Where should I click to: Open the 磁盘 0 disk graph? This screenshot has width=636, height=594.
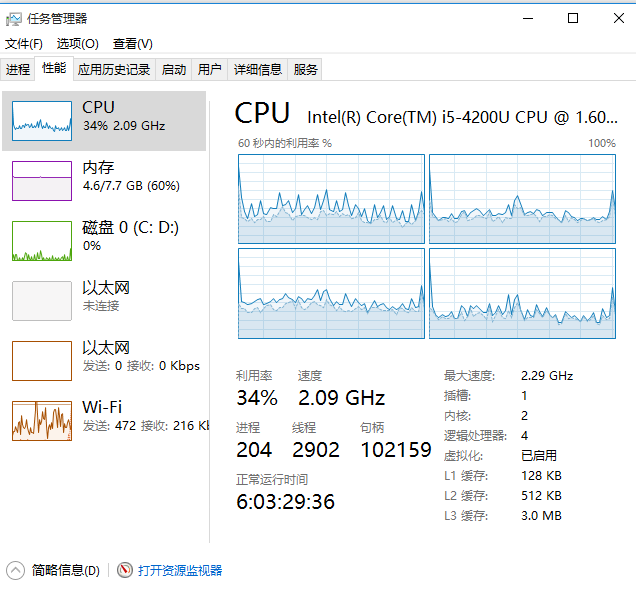(x=42, y=240)
